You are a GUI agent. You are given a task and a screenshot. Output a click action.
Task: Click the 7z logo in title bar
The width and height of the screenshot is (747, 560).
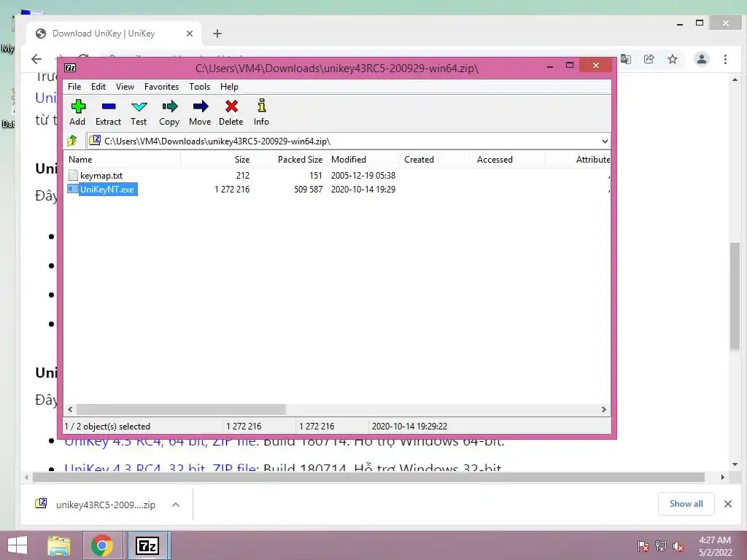click(70, 68)
